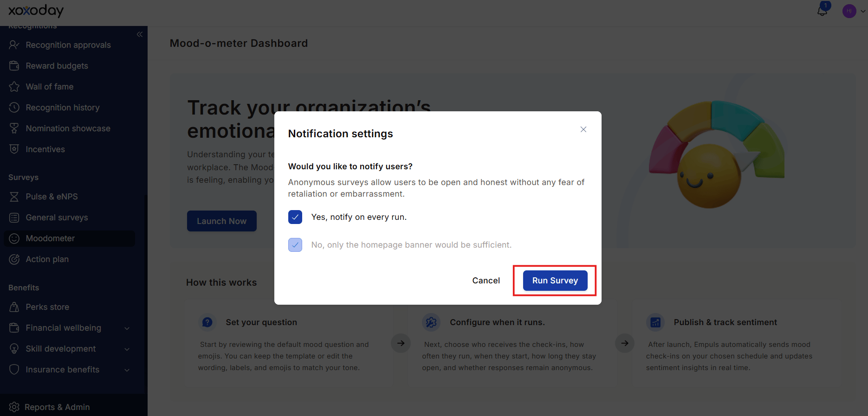Viewport: 868px width, 416px height.
Task: Click the Perks store bag icon
Action: [x=14, y=307]
